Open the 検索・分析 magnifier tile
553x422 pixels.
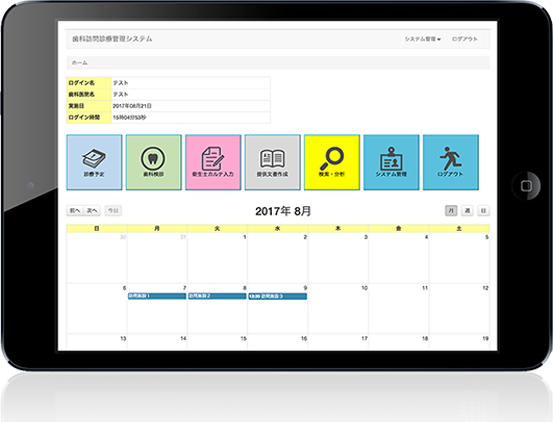[332, 162]
